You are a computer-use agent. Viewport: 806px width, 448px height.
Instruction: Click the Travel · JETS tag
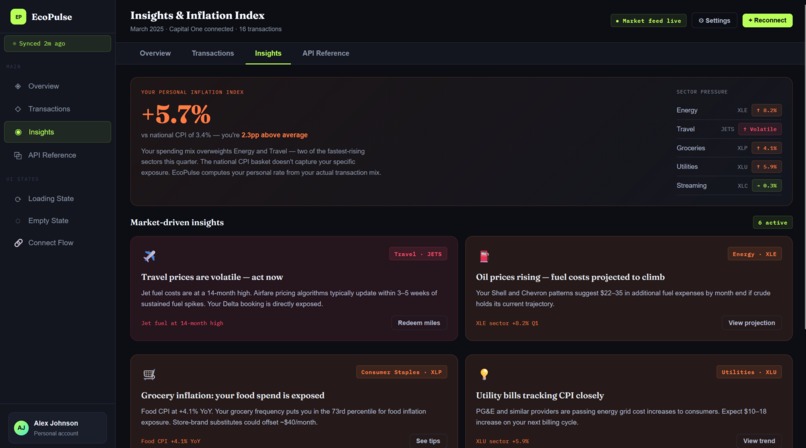pos(418,254)
